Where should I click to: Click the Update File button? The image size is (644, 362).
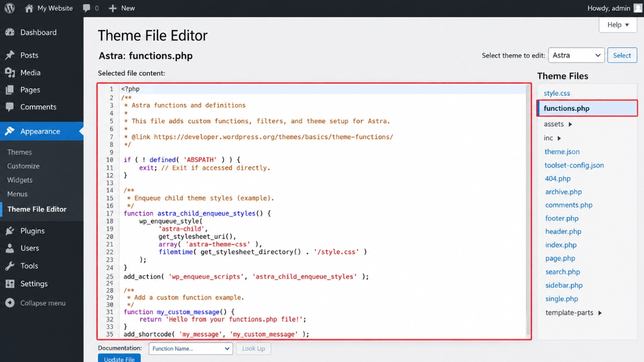119,358
